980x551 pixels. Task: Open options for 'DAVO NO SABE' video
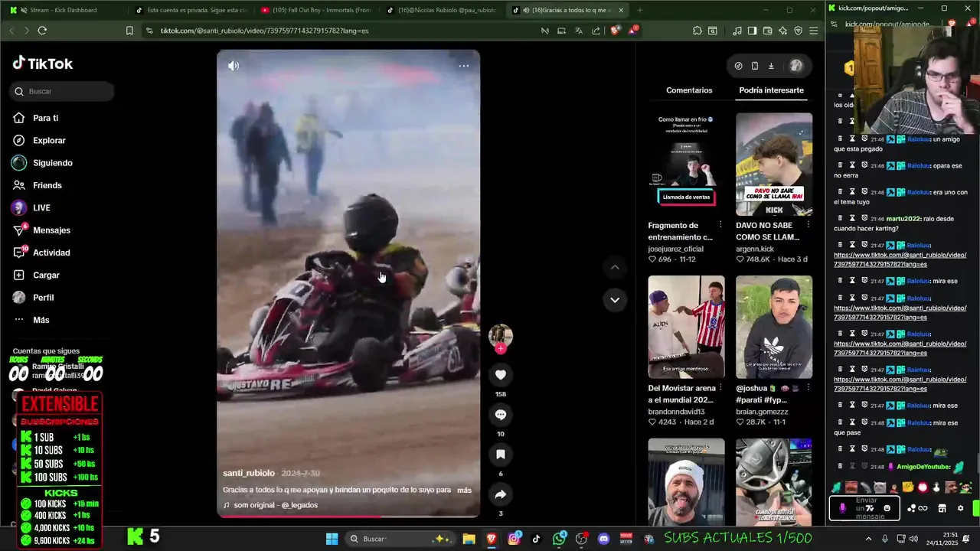tap(808, 225)
